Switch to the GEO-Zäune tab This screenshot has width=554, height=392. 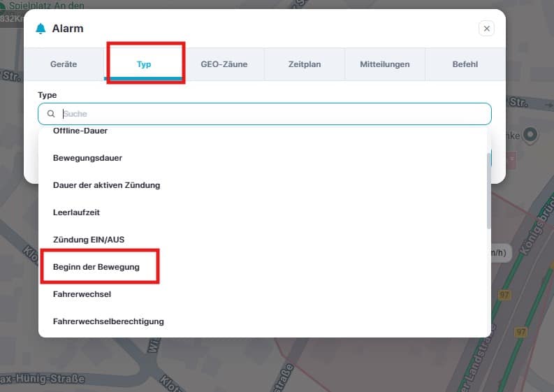224,64
